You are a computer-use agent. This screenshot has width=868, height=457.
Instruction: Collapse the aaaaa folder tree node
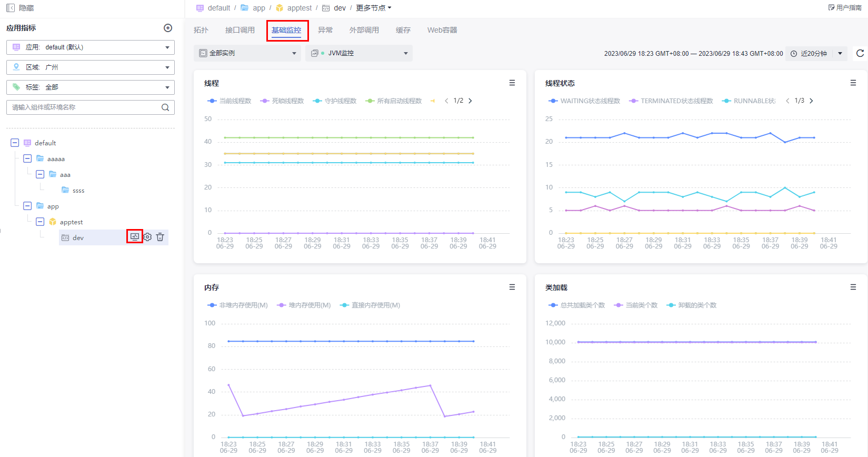click(x=27, y=158)
